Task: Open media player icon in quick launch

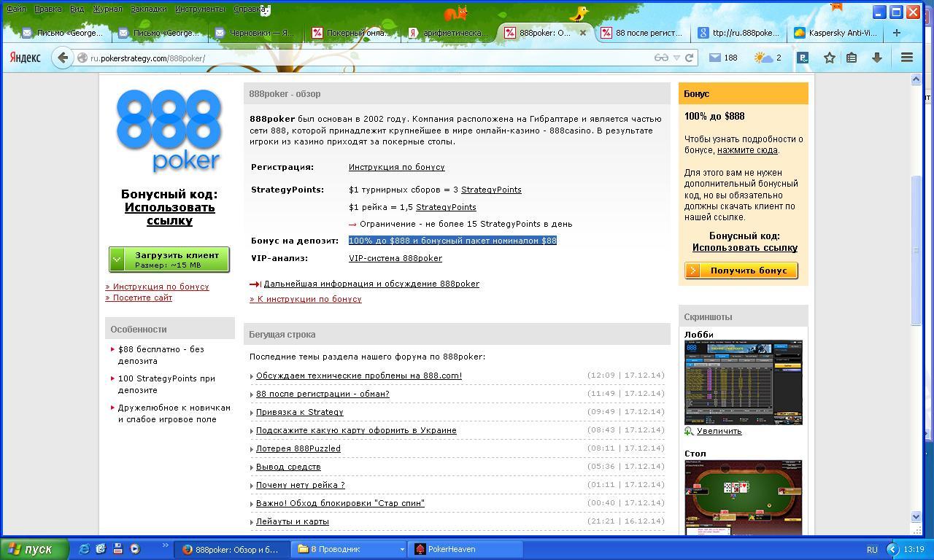Action: click(134, 549)
